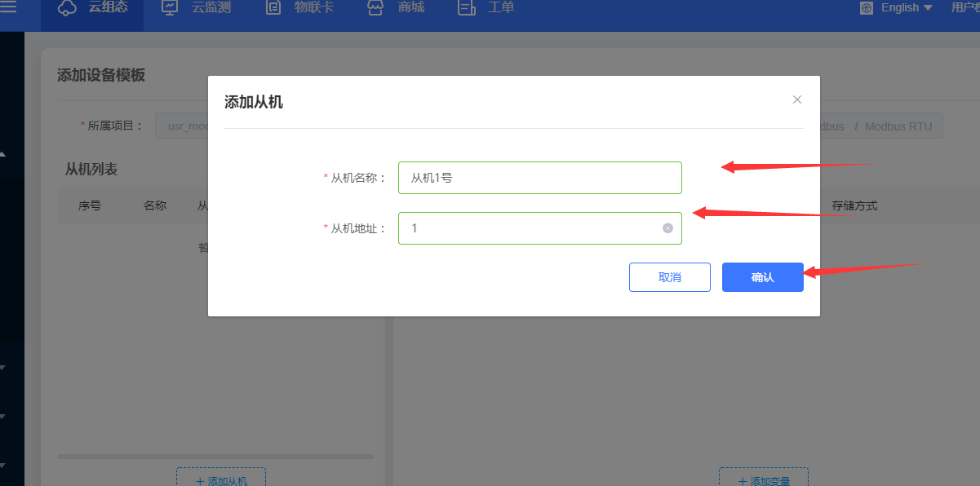This screenshot has height=486, width=980.
Task: Click the 添加变量 button
Action: (x=763, y=480)
